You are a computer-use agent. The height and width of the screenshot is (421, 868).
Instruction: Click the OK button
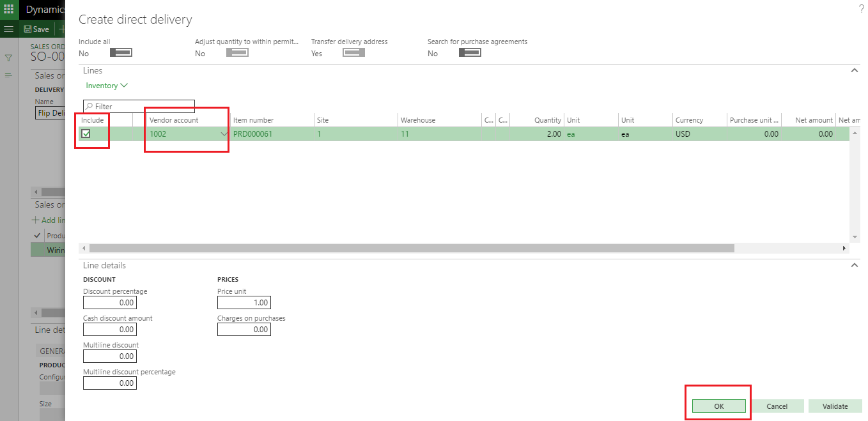pos(718,406)
